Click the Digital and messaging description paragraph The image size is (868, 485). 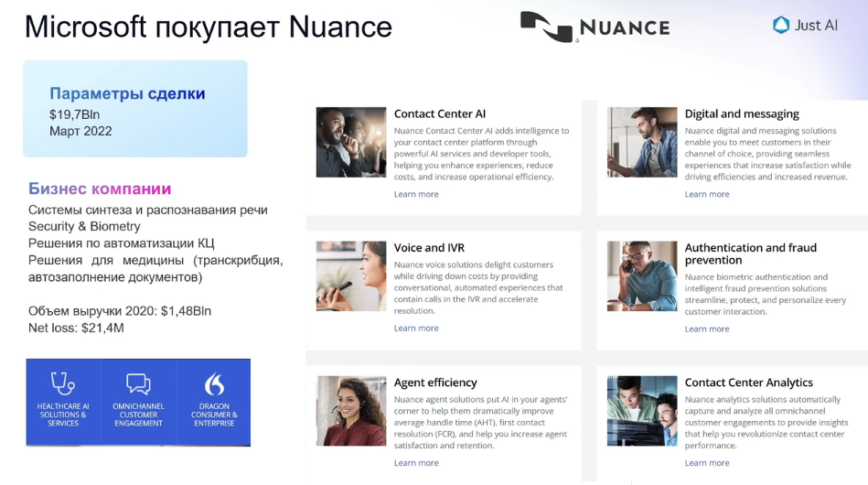tap(767, 154)
